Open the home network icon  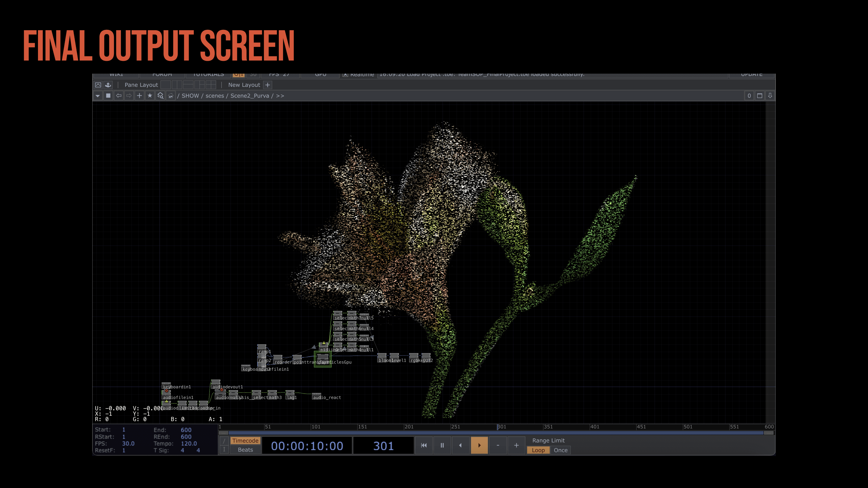click(171, 96)
